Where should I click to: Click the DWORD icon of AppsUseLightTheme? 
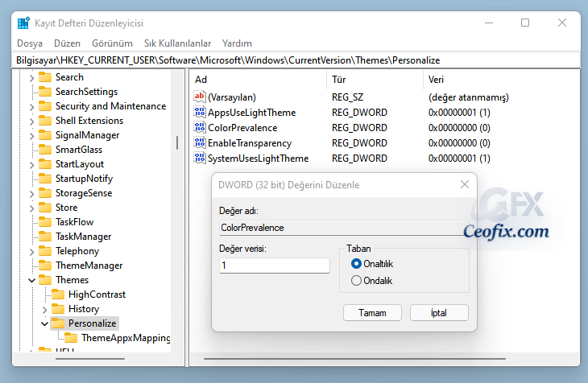pos(200,112)
